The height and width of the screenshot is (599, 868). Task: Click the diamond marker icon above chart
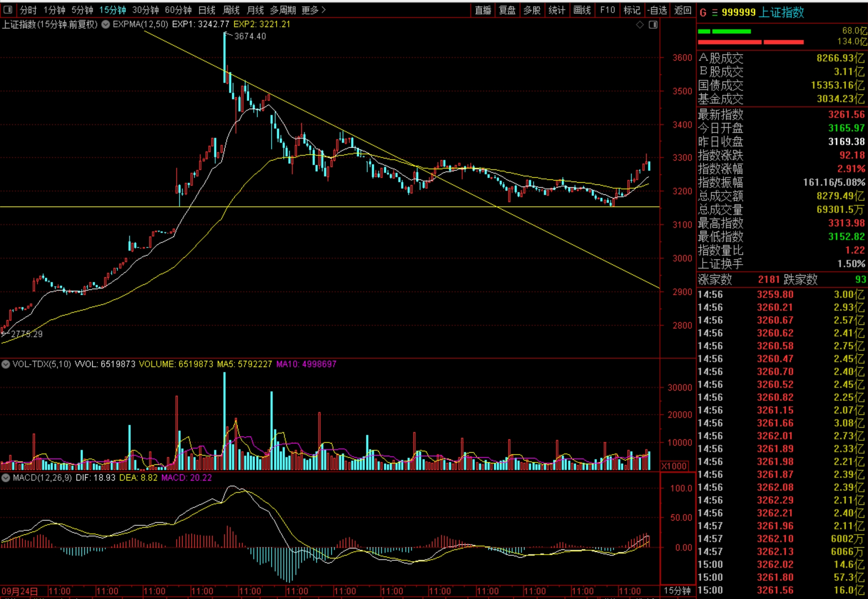click(x=640, y=24)
